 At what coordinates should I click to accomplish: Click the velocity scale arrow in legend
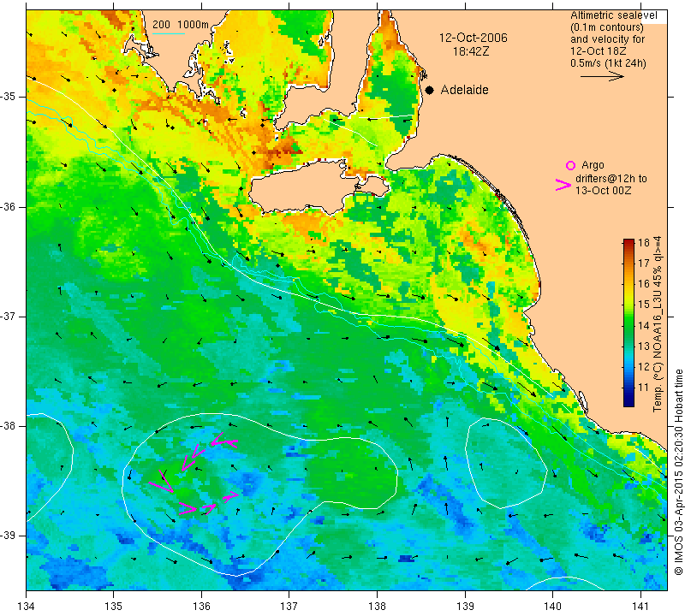tap(602, 76)
